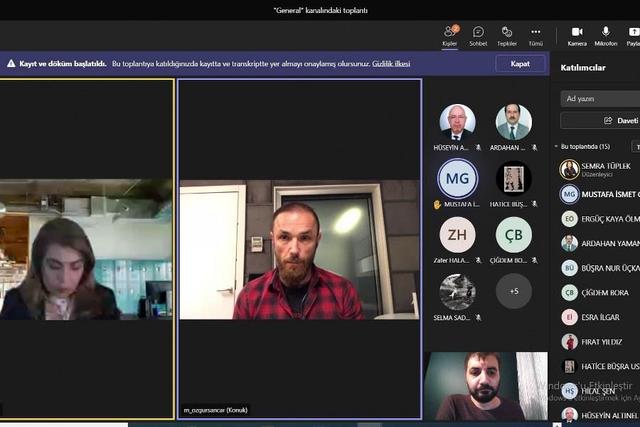Click the muted mic icon beside SELMA SAD.

click(x=478, y=317)
